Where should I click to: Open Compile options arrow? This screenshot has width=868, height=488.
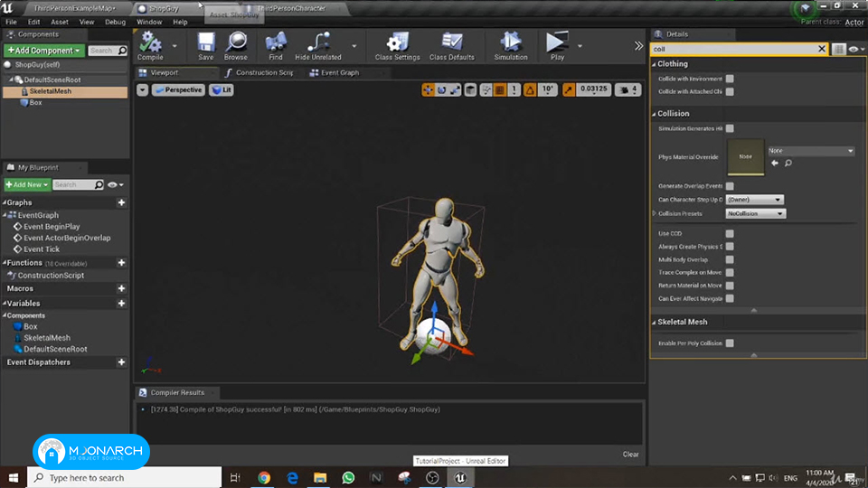click(x=175, y=46)
